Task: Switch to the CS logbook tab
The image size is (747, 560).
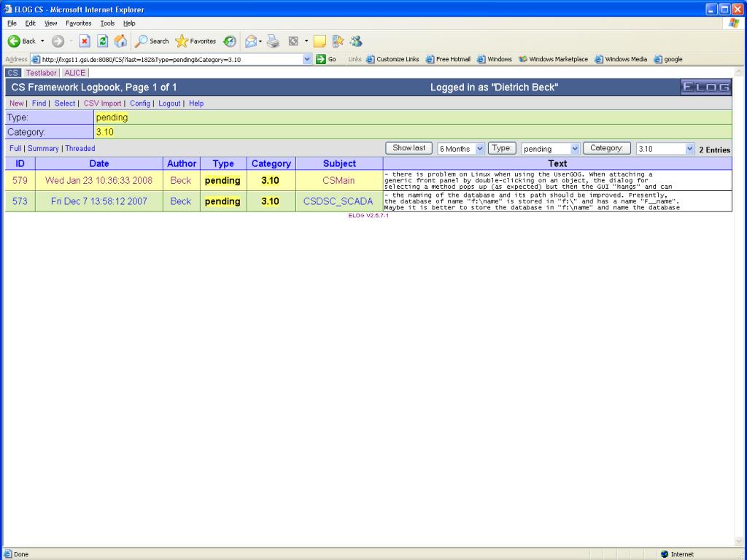Action: click(x=13, y=73)
